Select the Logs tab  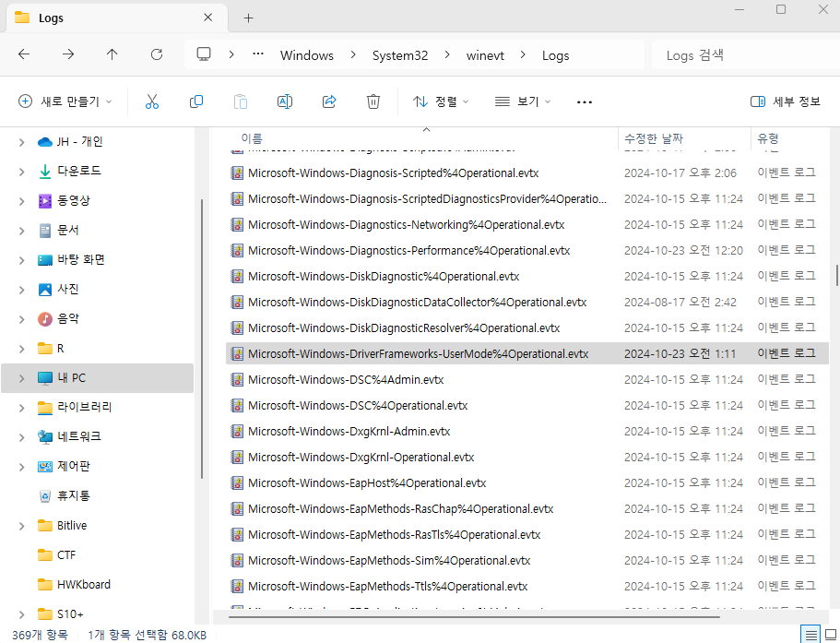117,18
